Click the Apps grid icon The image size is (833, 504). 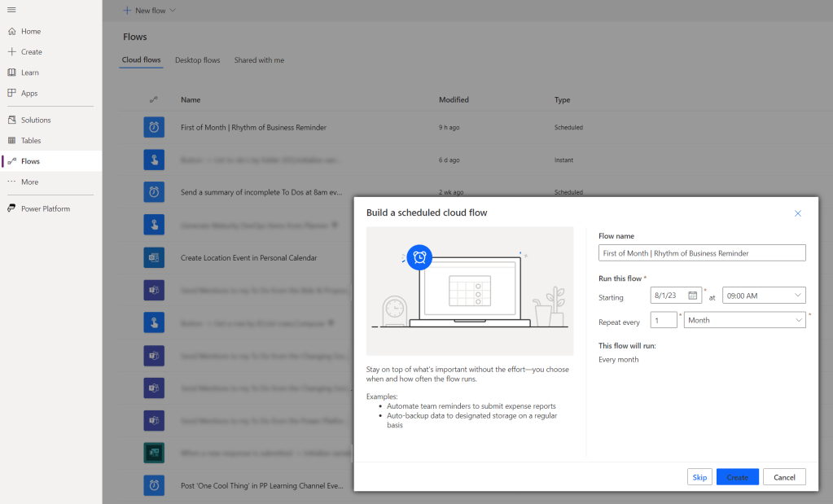click(x=11, y=93)
